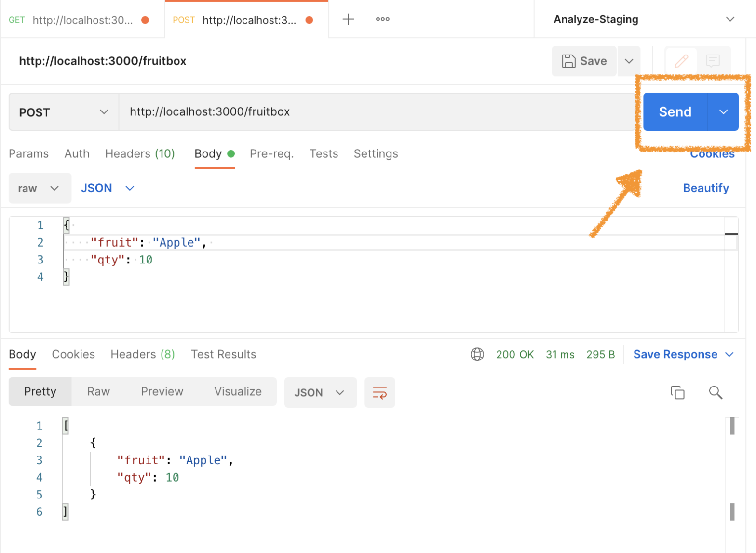Search the response with magnifier icon
Image resolution: width=756 pixels, height=553 pixels.
(x=715, y=392)
